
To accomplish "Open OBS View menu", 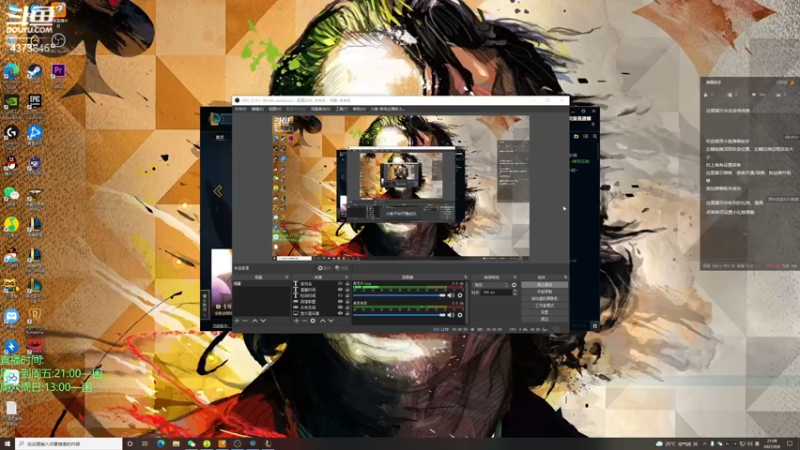I will point(274,109).
